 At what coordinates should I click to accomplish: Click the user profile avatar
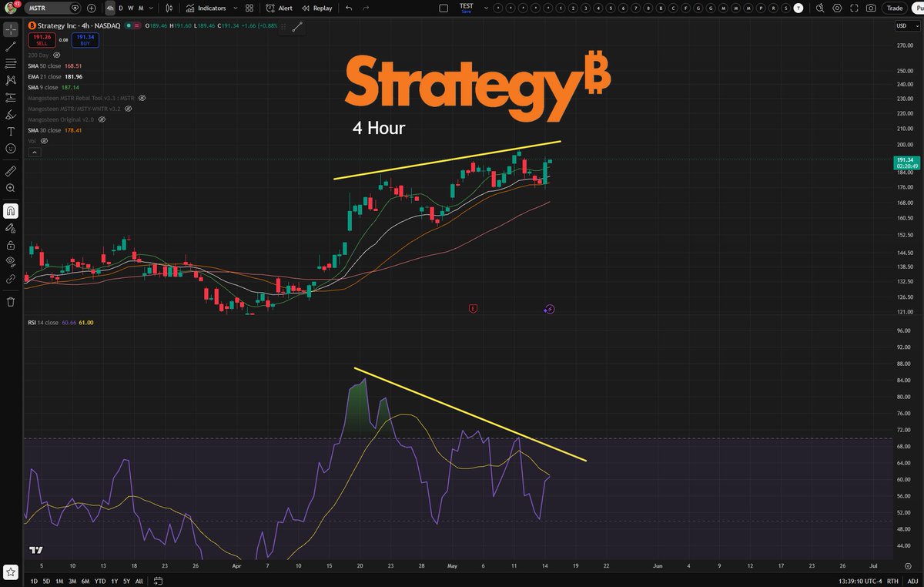coord(10,8)
